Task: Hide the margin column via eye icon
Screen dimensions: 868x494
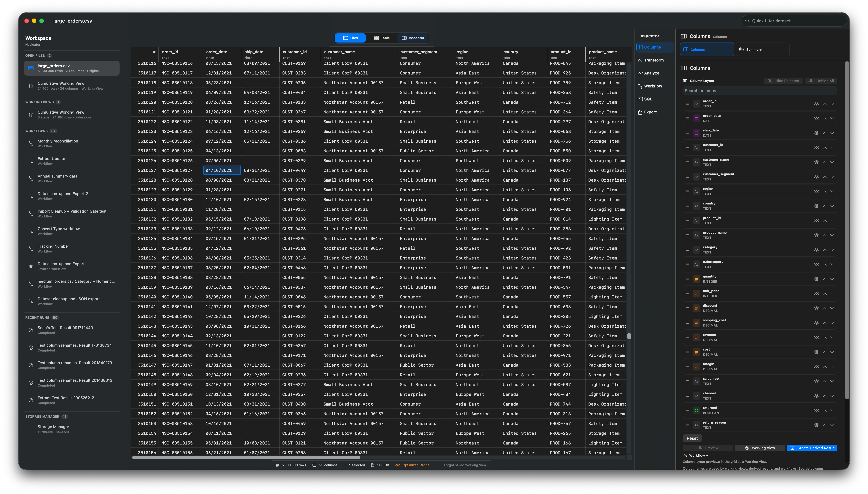Action: pyautogui.click(x=816, y=366)
